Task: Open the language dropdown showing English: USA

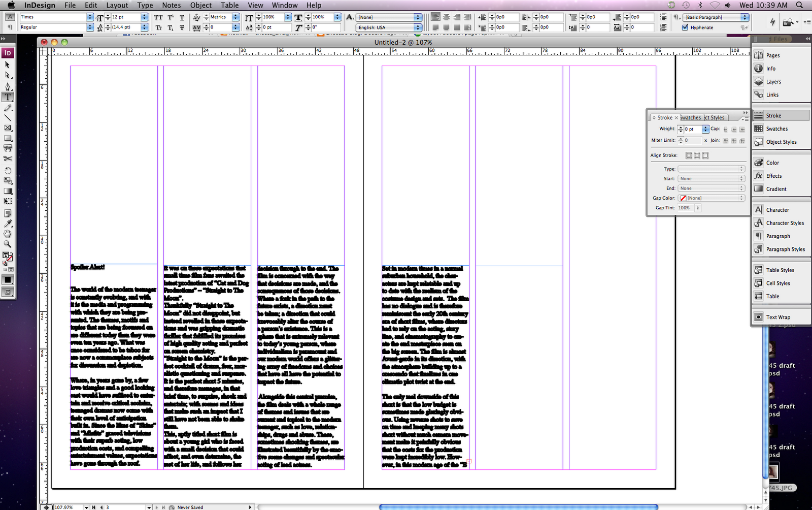Action: tap(417, 27)
